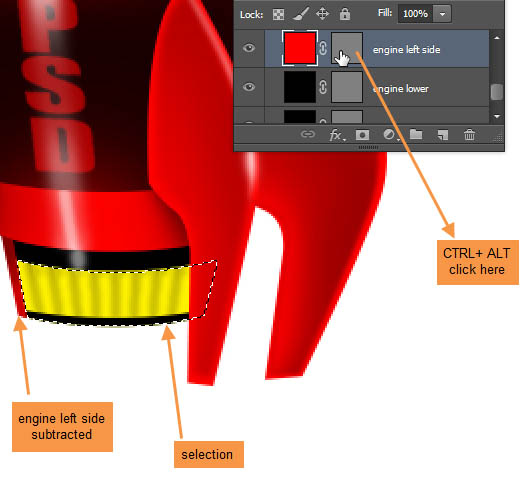Click the create new layer icon

[443, 135]
